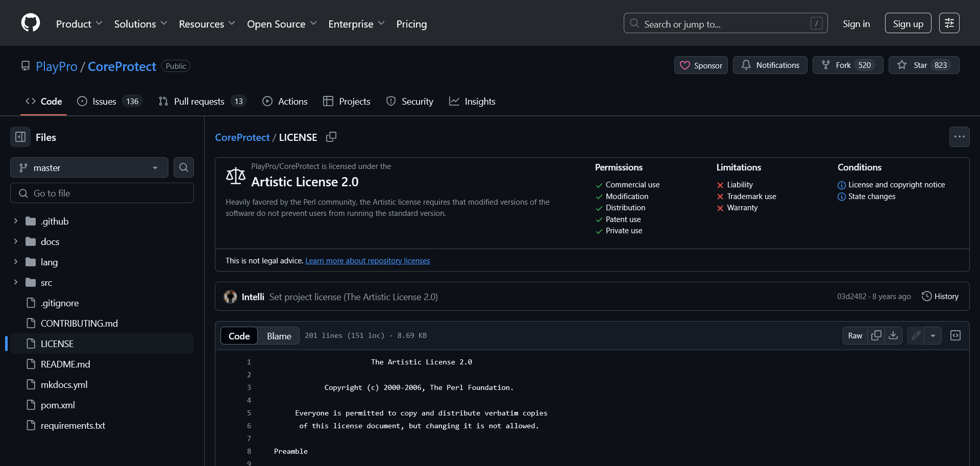Go to the Pricing page

point(411,24)
